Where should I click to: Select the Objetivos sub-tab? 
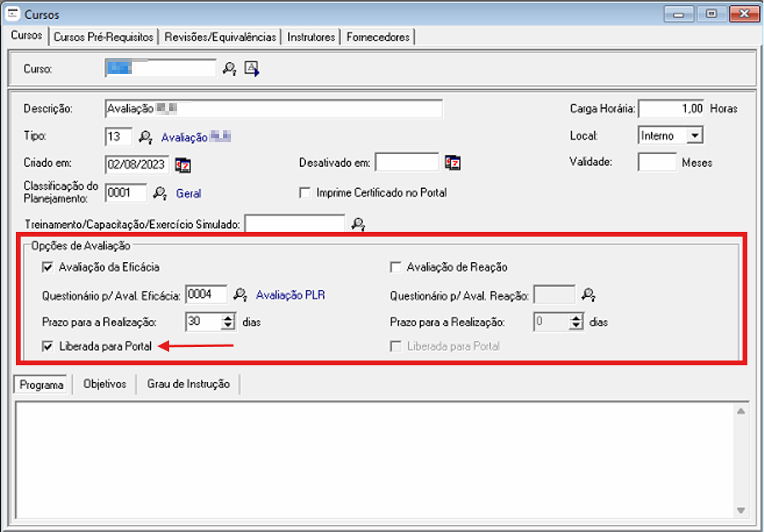point(105,384)
